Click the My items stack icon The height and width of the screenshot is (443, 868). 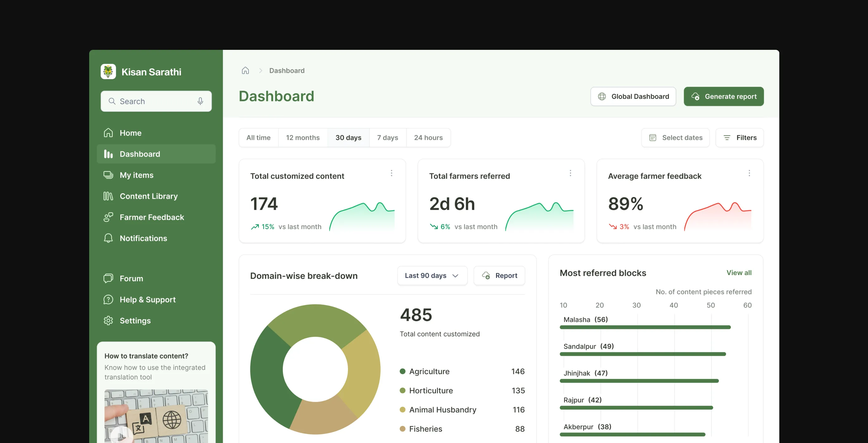108,175
